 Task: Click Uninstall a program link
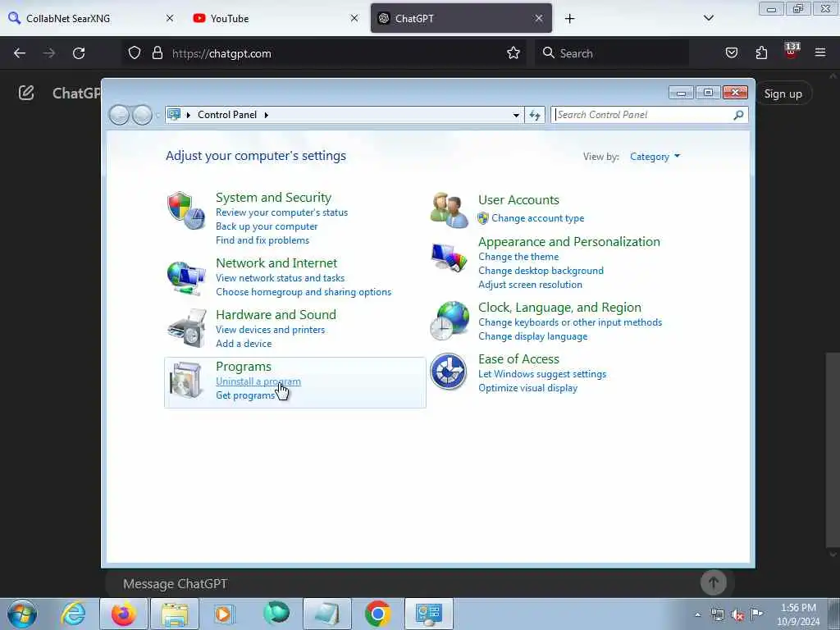click(258, 381)
